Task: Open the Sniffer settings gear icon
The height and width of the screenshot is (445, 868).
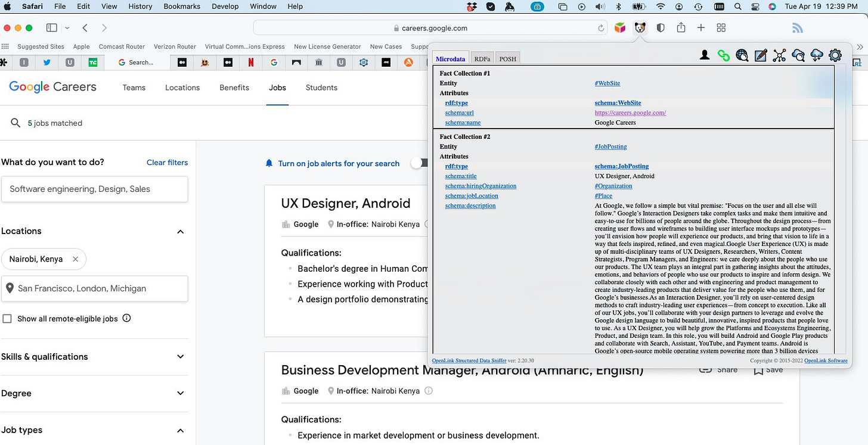Action: tap(835, 55)
